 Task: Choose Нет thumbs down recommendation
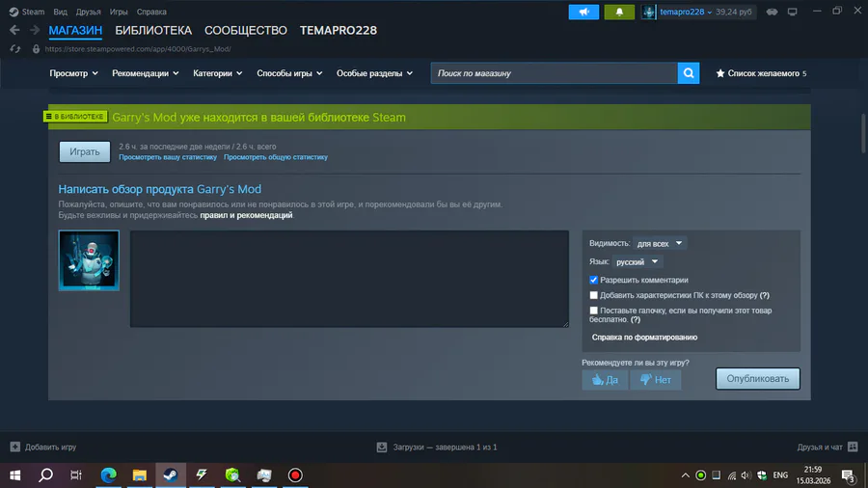click(656, 380)
